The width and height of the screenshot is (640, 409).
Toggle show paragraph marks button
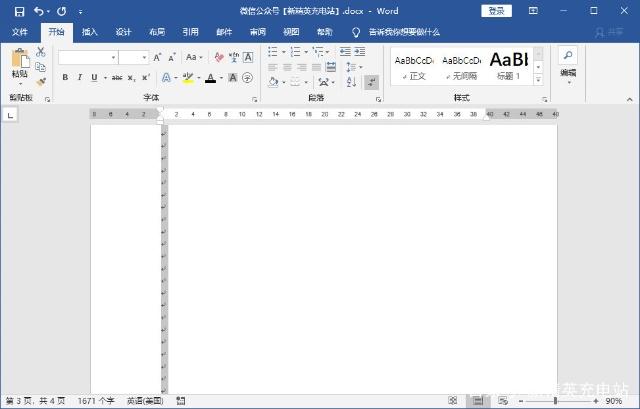(x=371, y=82)
